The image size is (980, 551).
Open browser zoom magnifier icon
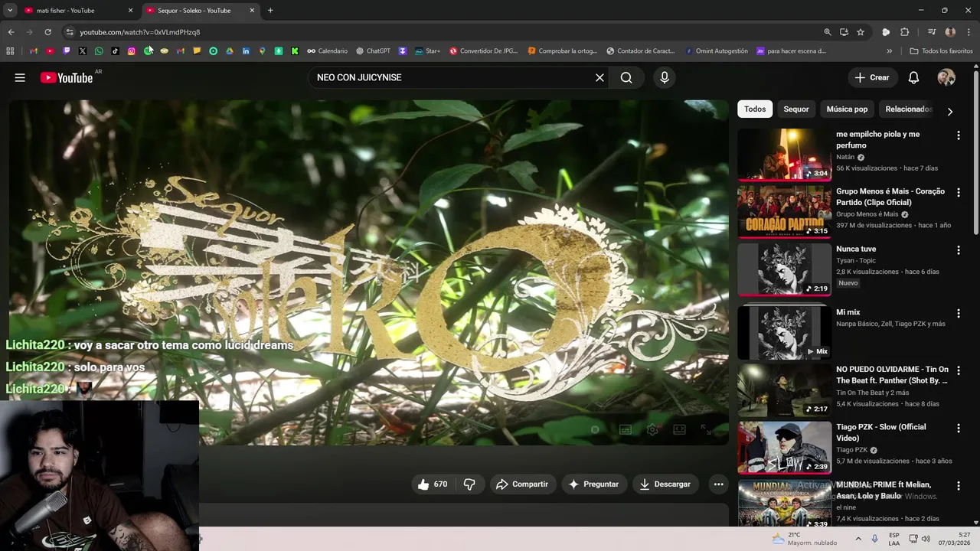click(x=827, y=32)
